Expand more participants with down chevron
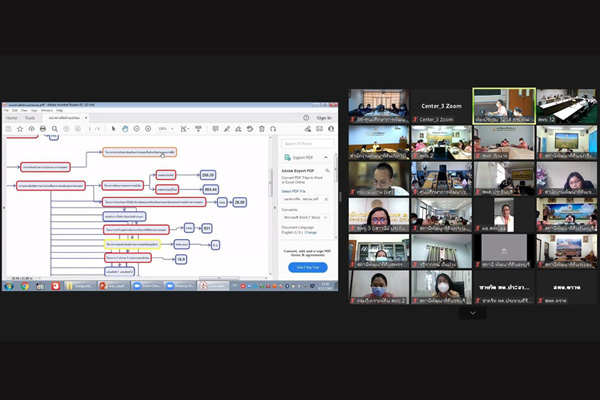600x400 pixels. [x=473, y=313]
